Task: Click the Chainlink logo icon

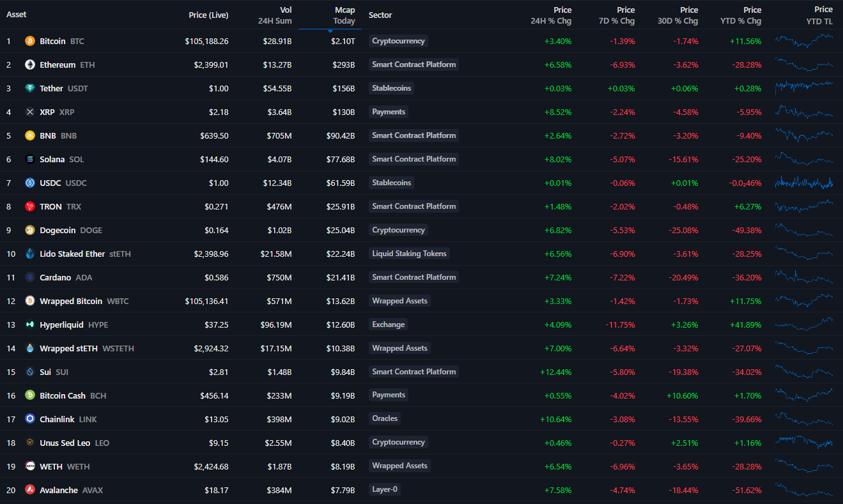Action: [30, 419]
